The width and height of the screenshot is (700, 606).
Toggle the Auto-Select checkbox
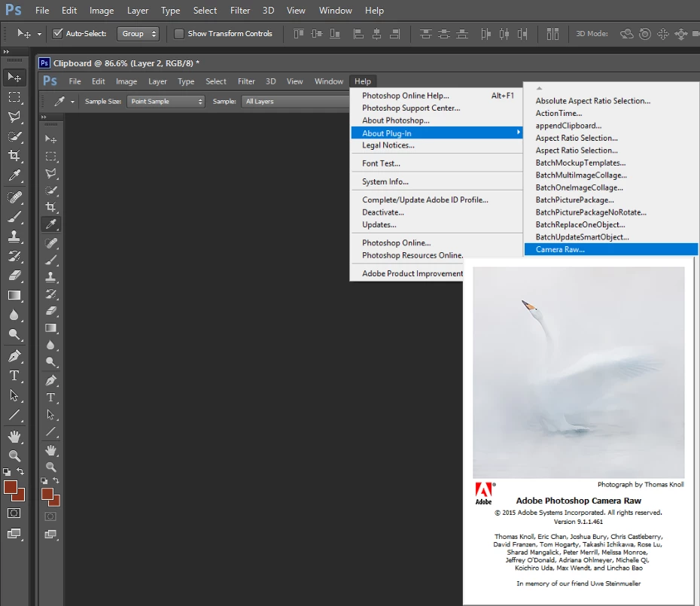(58, 33)
